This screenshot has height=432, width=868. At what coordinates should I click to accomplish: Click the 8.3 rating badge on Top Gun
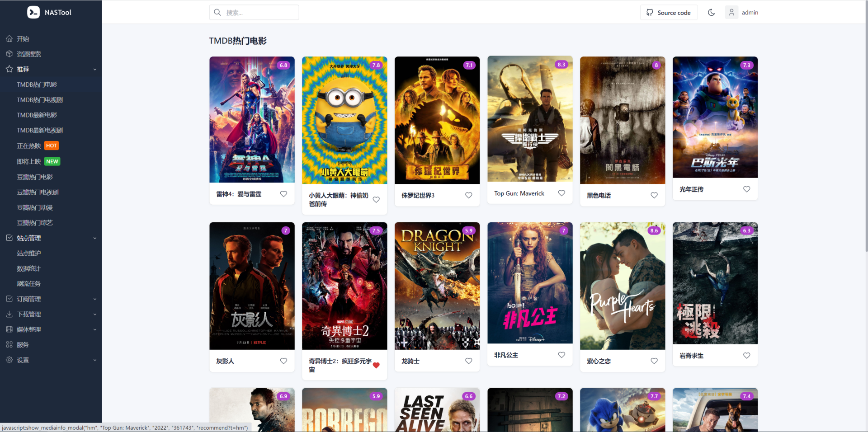click(x=561, y=65)
